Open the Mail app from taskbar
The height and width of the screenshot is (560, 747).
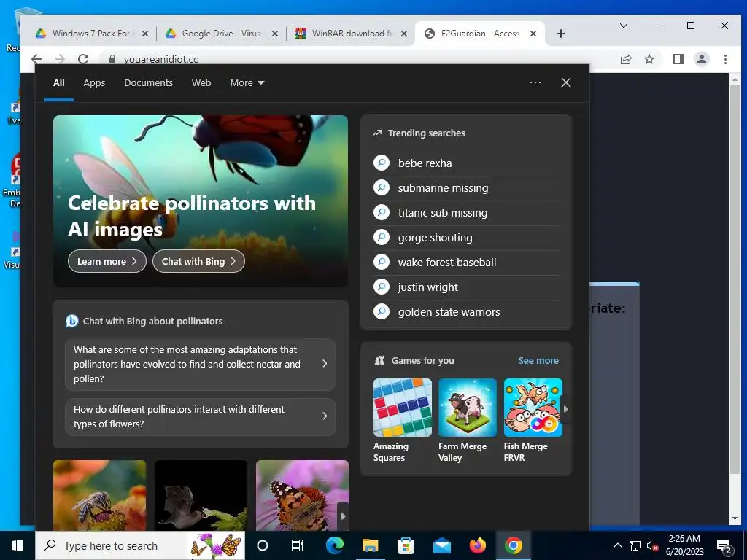[x=441, y=545]
